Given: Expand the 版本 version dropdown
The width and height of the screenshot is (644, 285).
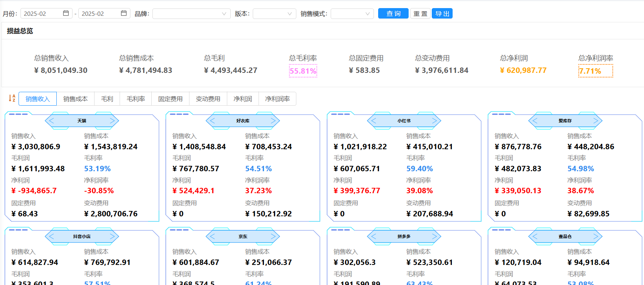Looking at the screenshot, I should [274, 14].
